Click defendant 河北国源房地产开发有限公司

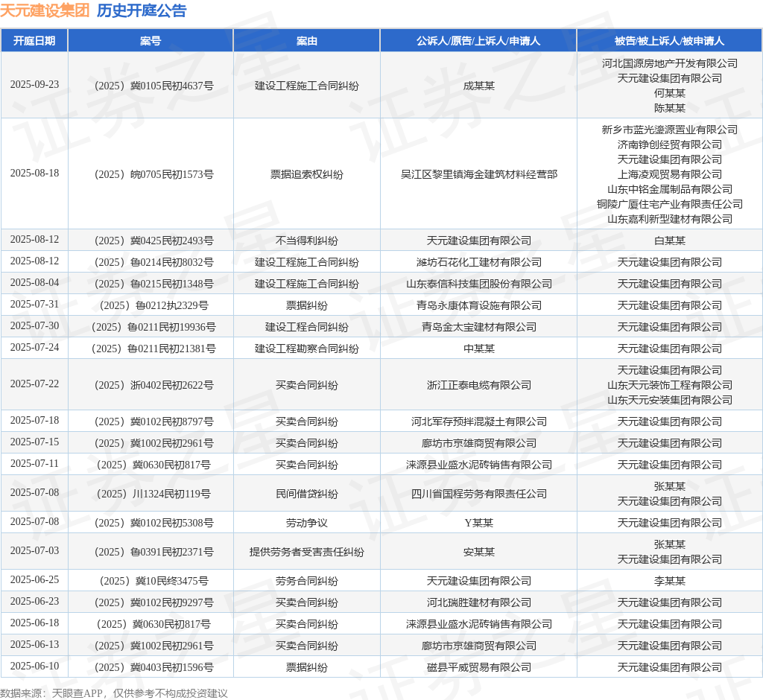click(670, 63)
